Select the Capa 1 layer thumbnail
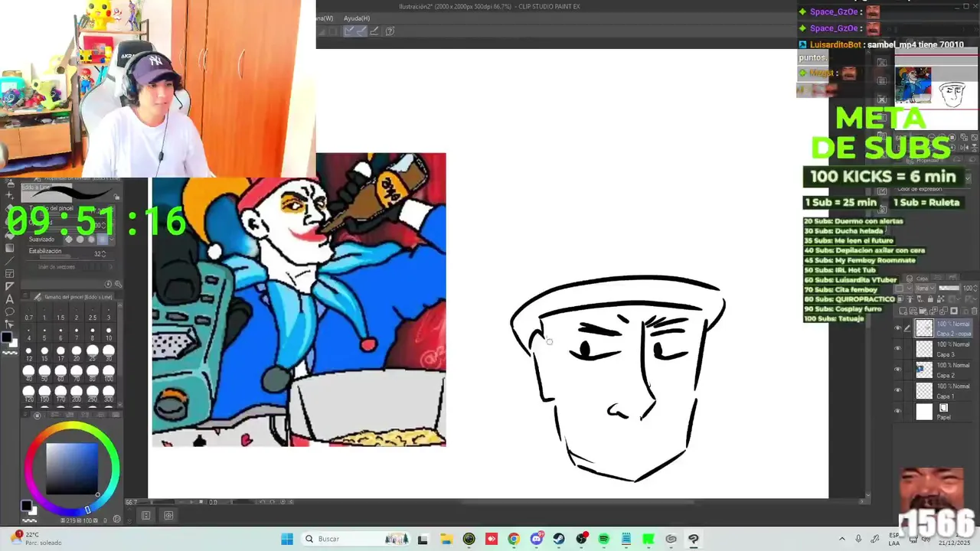The width and height of the screenshot is (980, 551). coord(924,390)
